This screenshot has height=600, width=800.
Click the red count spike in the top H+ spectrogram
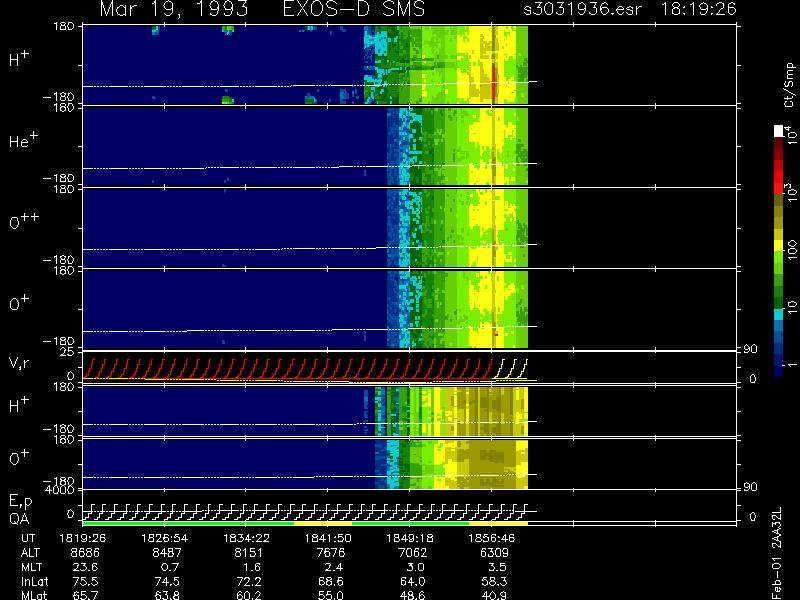tap(493, 80)
